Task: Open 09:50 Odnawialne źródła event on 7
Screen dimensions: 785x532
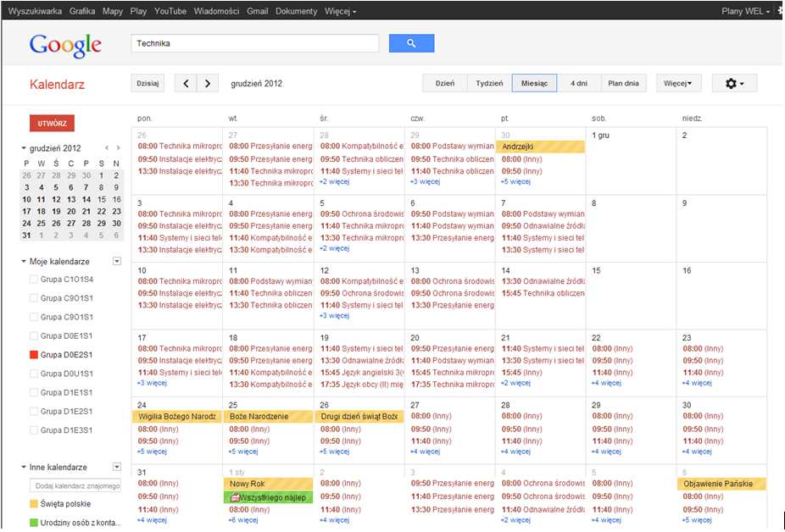Action: click(x=543, y=226)
